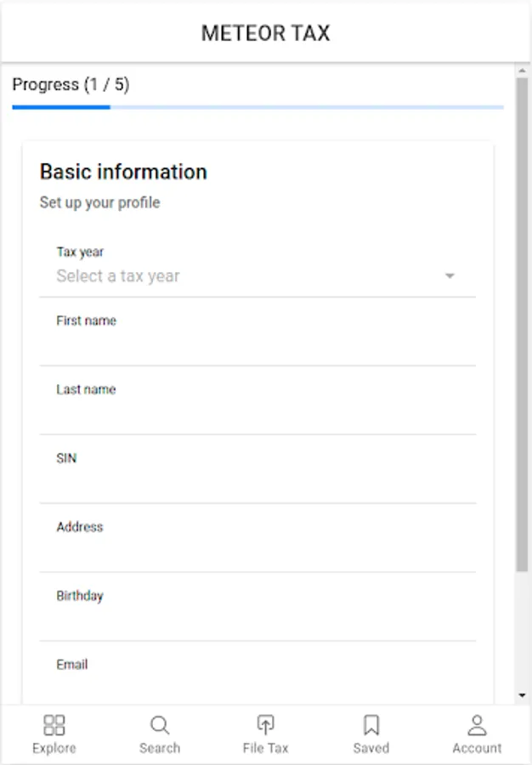Click into the SIN field
532x765 pixels.
click(258, 483)
